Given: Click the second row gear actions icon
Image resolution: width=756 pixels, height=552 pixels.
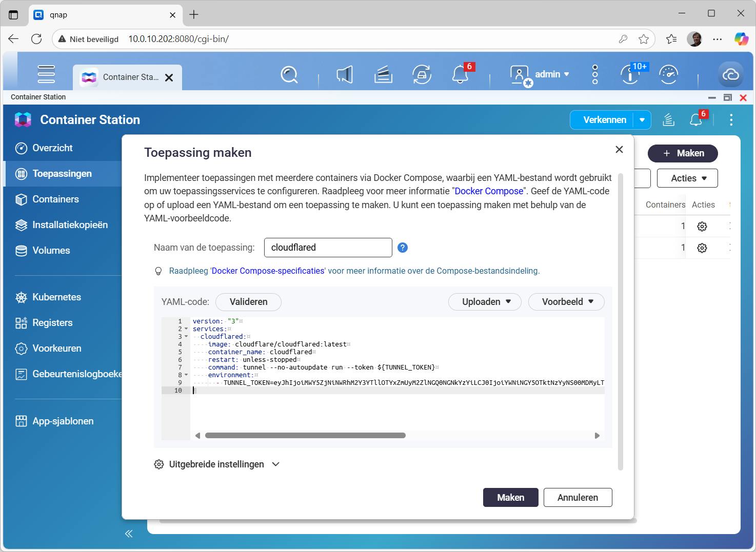Looking at the screenshot, I should pyautogui.click(x=702, y=248).
